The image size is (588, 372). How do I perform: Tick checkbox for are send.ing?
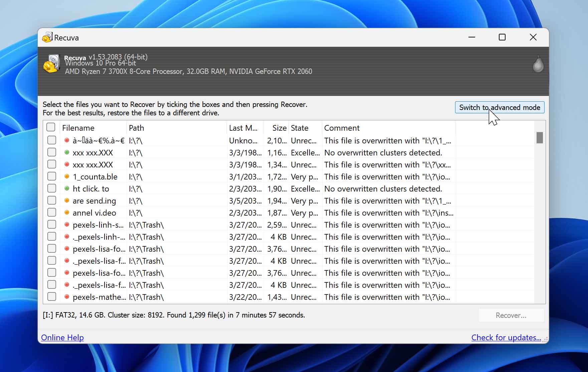point(52,200)
